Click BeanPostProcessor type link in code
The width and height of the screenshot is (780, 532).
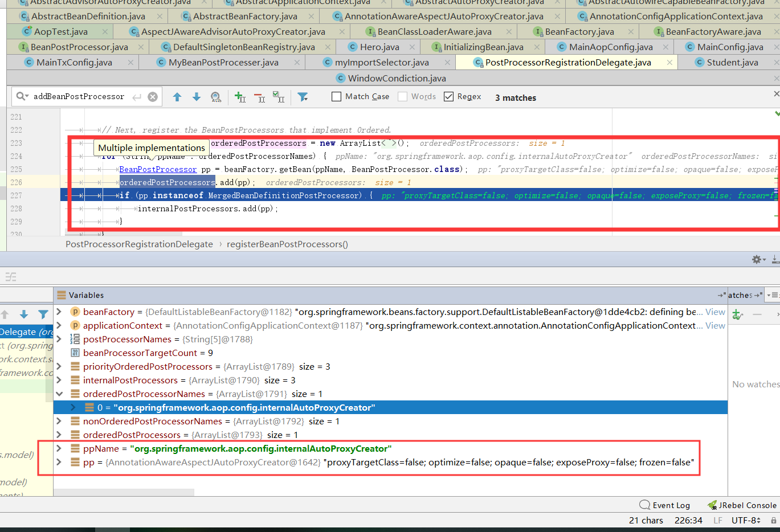[158, 169]
